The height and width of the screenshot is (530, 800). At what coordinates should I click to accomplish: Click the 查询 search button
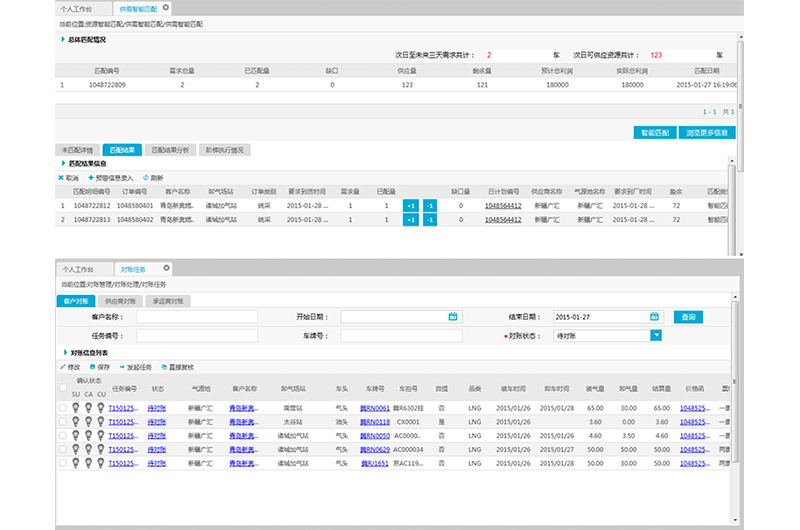click(687, 317)
